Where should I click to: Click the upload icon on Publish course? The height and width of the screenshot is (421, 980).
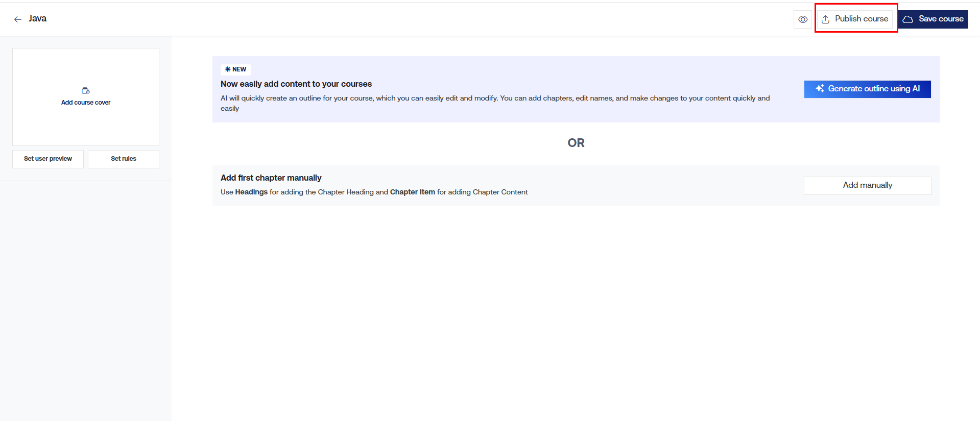825,19
